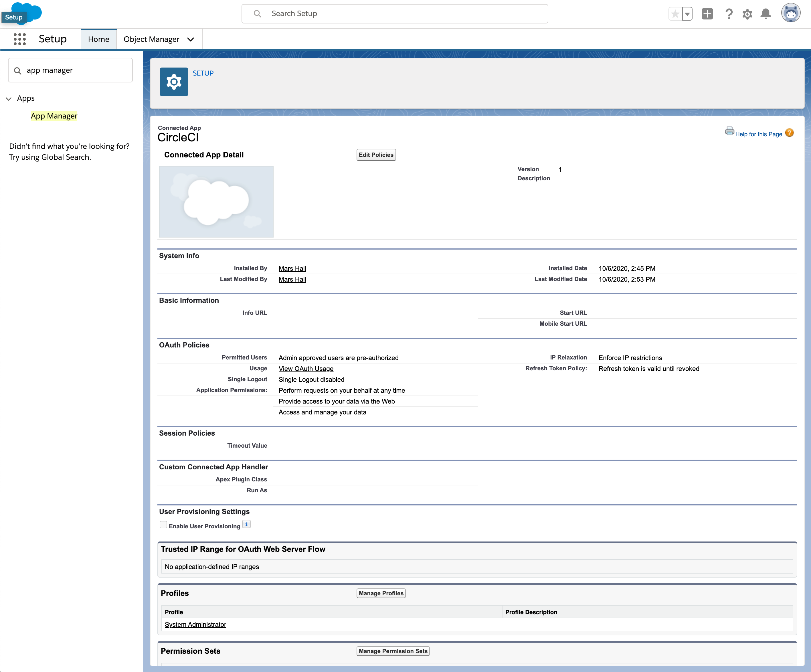Image resolution: width=811 pixels, height=672 pixels.
Task: Click Manage Profiles button
Action: (x=381, y=593)
